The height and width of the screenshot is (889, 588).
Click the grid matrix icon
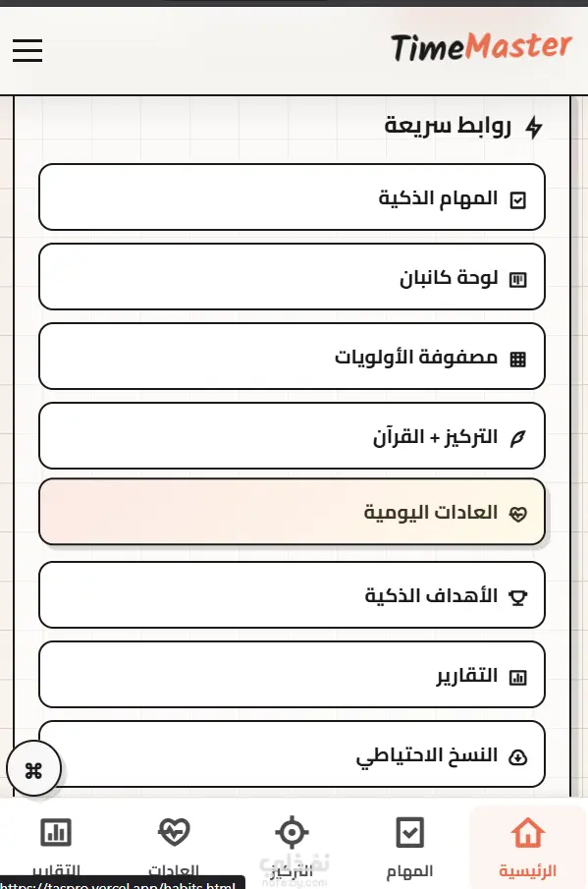(x=517, y=359)
